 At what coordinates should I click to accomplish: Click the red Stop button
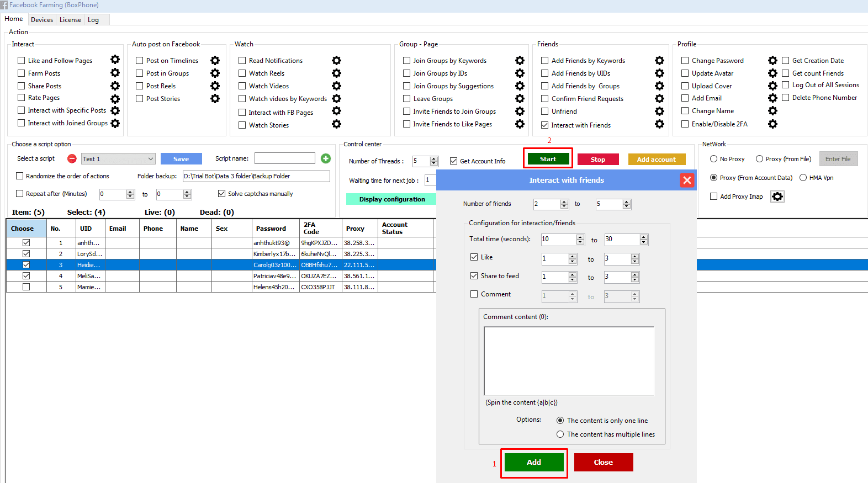[598, 160]
